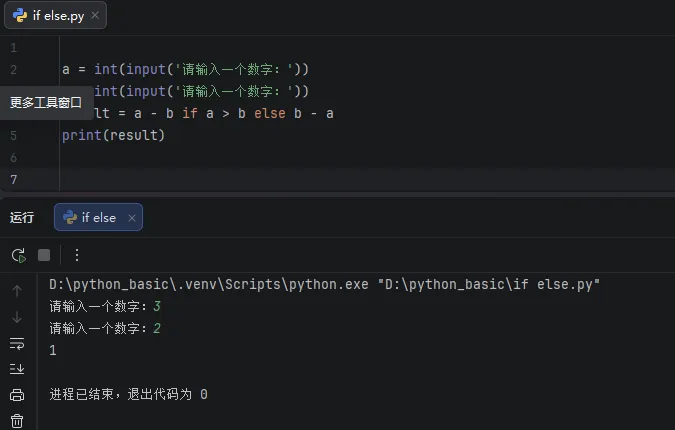This screenshot has height=430, width=675.
Task: Jump up the stack trace
Action: pyautogui.click(x=17, y=291)
